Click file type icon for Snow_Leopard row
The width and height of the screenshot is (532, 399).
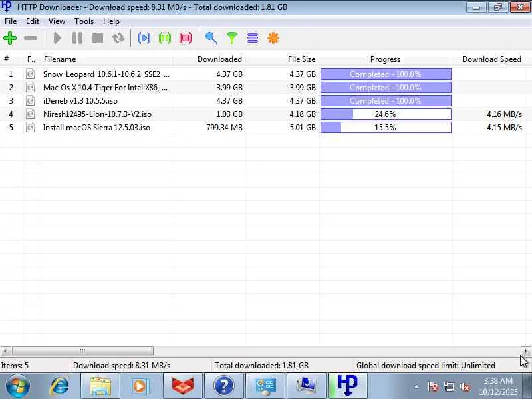pos(30,74)
